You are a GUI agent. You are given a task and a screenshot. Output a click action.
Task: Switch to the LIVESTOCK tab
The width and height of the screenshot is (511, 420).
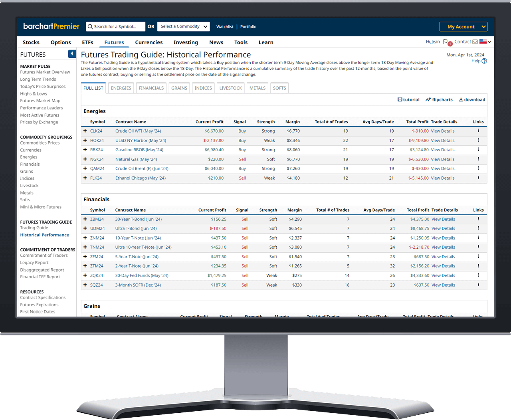[231, 88]
